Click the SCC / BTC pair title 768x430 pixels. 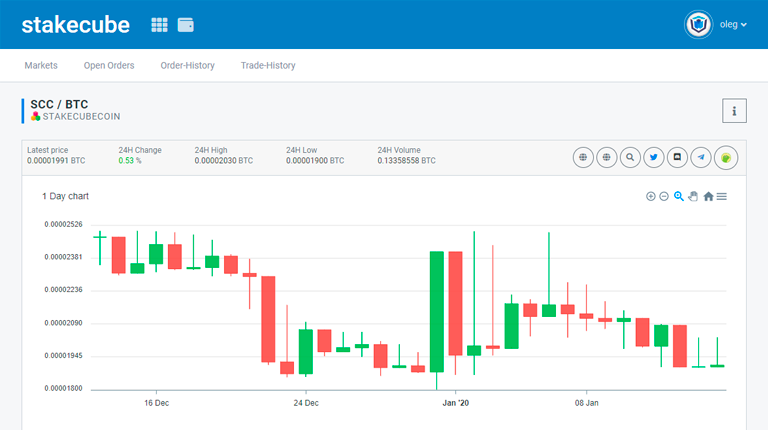(59, 104)
